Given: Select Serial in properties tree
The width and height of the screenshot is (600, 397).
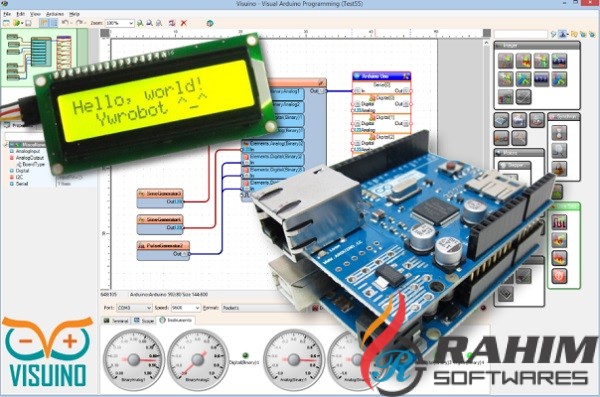Looking at the screenshot, I should (x=22, y=184).
